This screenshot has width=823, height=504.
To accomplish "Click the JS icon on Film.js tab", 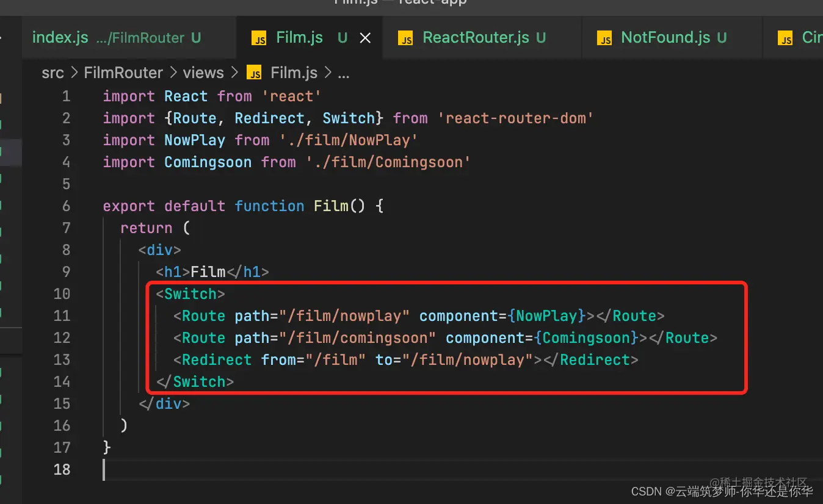I will click(x=259, y=39).
